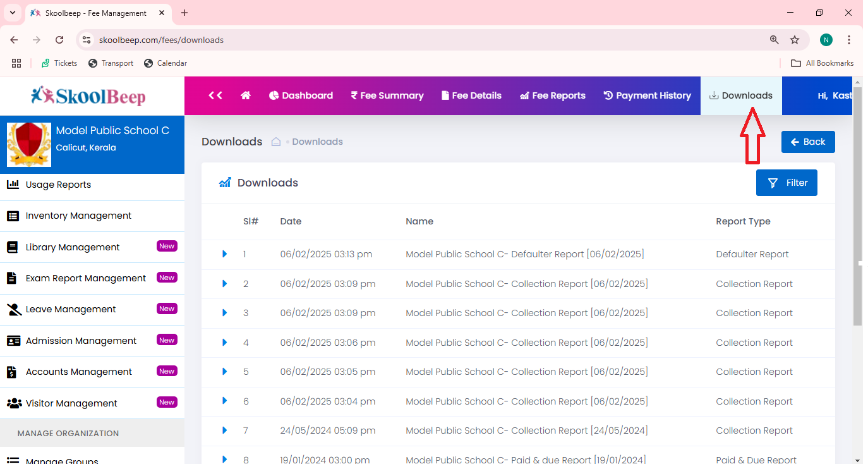
Task: Open Usage Reports in sidebar
Action: point(92,185)
